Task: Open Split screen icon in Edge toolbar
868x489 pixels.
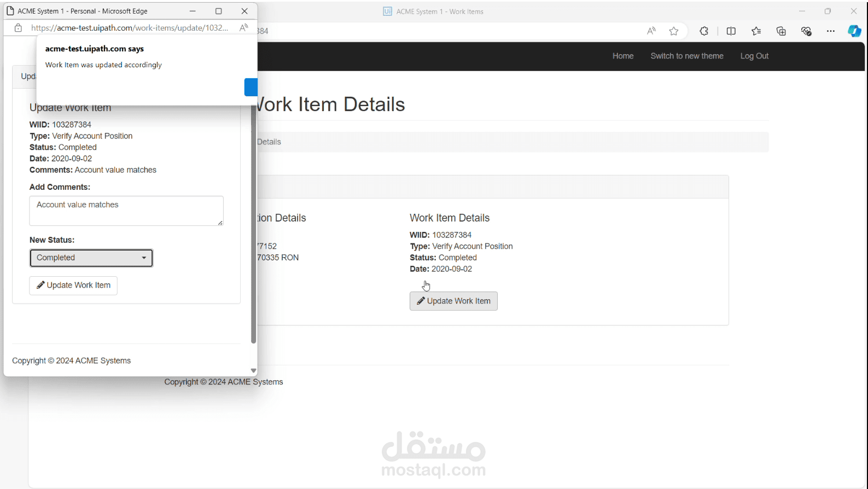Action: coord(731,31)
